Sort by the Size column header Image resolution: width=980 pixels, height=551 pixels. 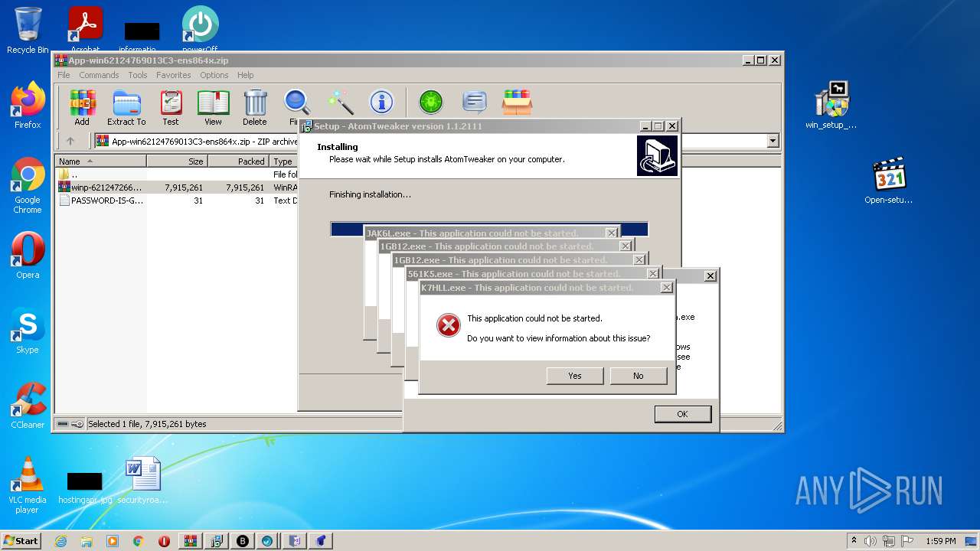tap(177, 161)
